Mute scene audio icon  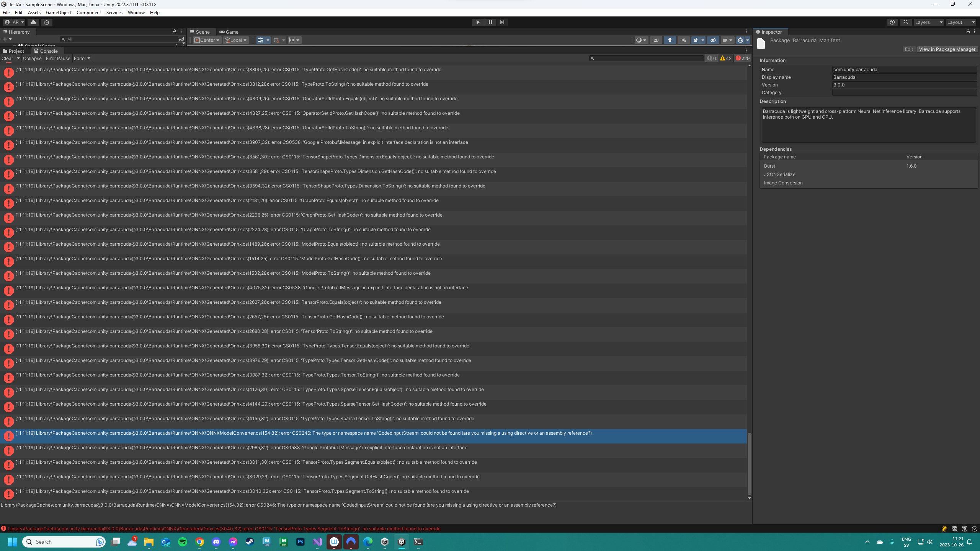(x=683, y=40)
